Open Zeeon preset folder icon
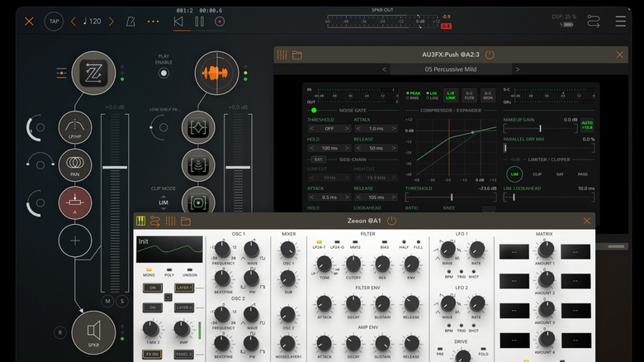Image resolution: width=644 pixels, height=362 pixels. pos(186,221)
